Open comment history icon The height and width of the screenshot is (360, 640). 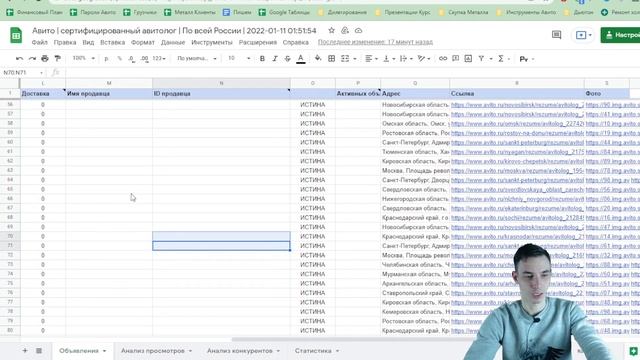tap(556, 35)
